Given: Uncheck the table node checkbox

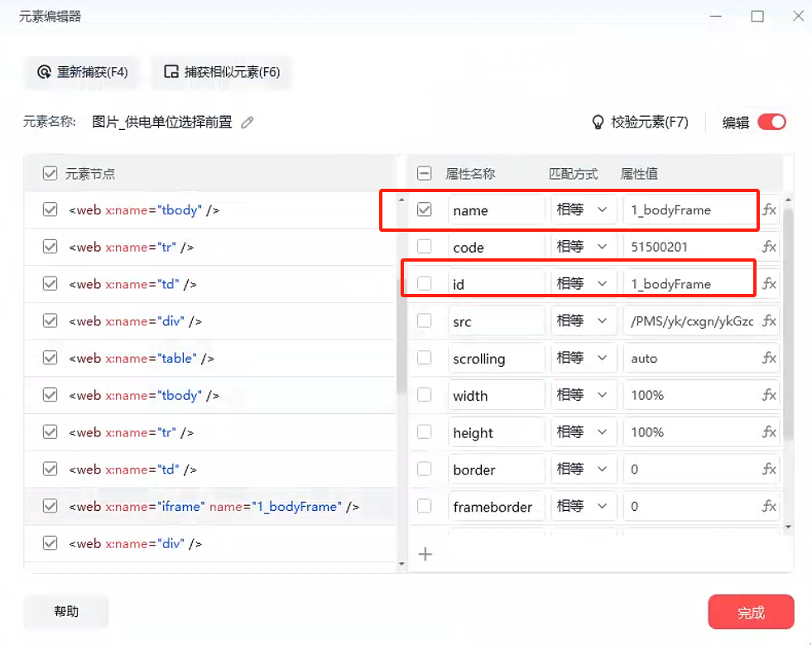Looking at the screenshot, I should 50,358.
